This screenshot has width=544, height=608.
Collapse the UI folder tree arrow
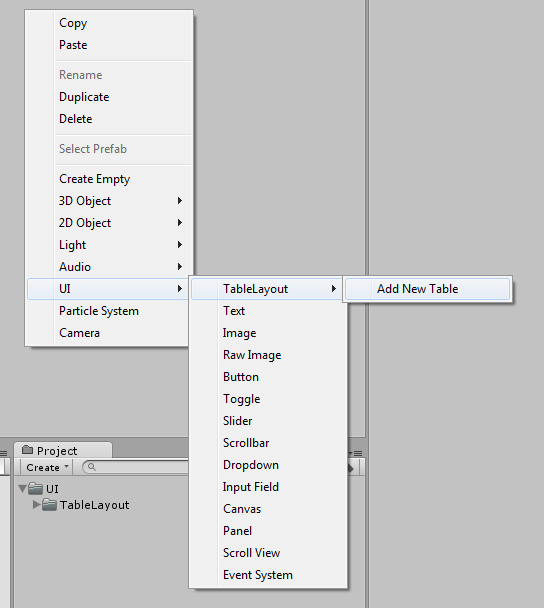[22, 489]
